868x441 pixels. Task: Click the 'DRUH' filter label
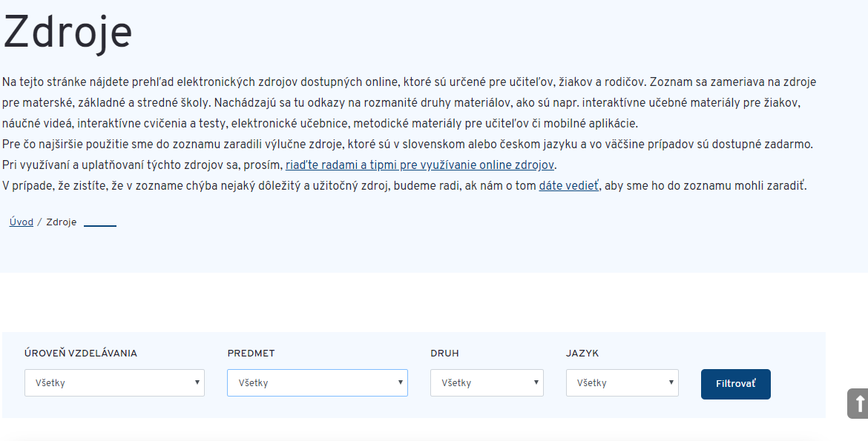click(x=444, y=353)
